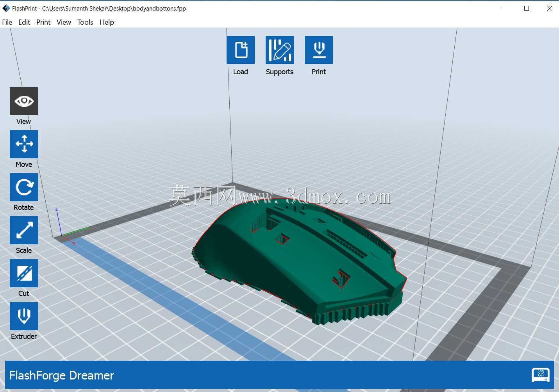The width and height of the screenshot is (559, 392).
Task: Open the Print menu
Action: 43,22
